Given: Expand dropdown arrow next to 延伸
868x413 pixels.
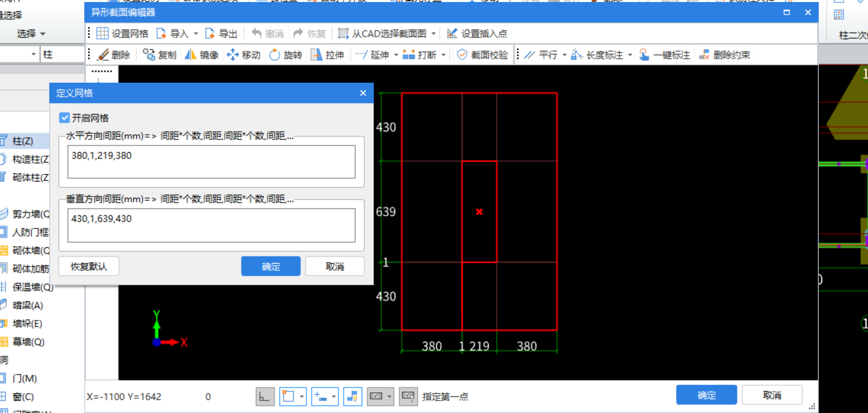Looking at the screenshot, I should point(396,55).
